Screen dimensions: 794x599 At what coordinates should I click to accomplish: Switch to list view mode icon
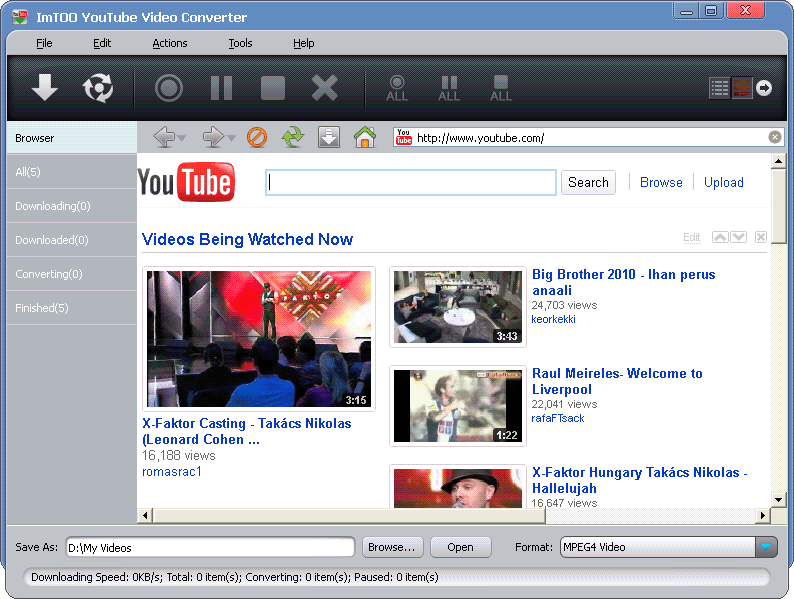pyautogui.click(x=720, y=88)
